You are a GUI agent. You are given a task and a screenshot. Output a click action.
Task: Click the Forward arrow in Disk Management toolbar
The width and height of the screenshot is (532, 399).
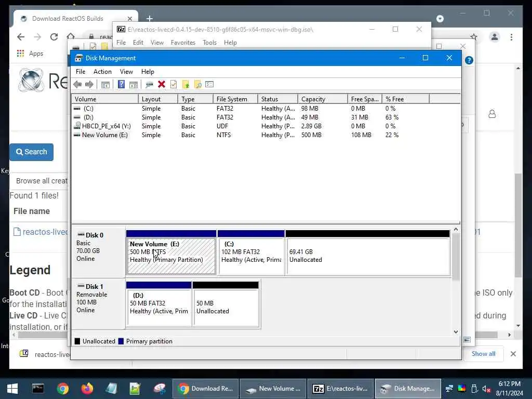click(x=89, y=85)
